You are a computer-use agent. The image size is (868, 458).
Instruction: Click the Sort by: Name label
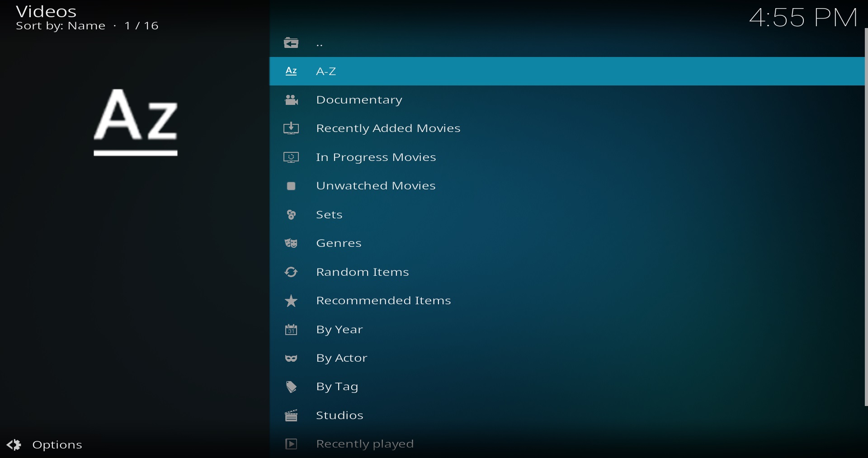click(61, 26)
